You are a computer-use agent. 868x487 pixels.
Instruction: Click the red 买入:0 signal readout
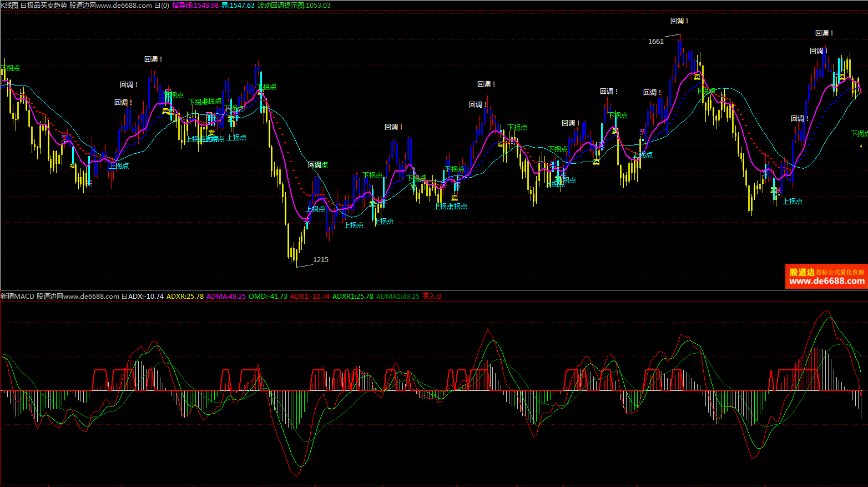pyautogui.click(x=432, y=297)
